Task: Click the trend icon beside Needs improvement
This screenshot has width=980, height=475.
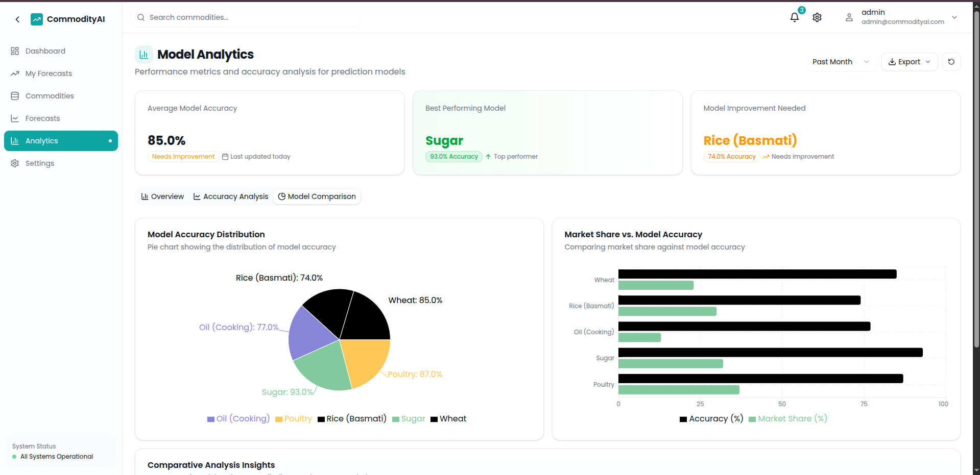Action: point(766,157)
